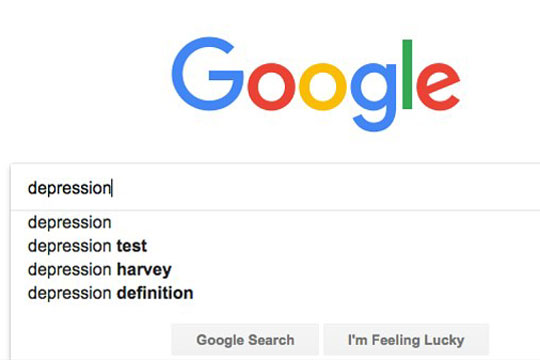Viewport: 540px width, 360px height.
Task: Click the bold word test in suggestions
Action: coord(132,246)
